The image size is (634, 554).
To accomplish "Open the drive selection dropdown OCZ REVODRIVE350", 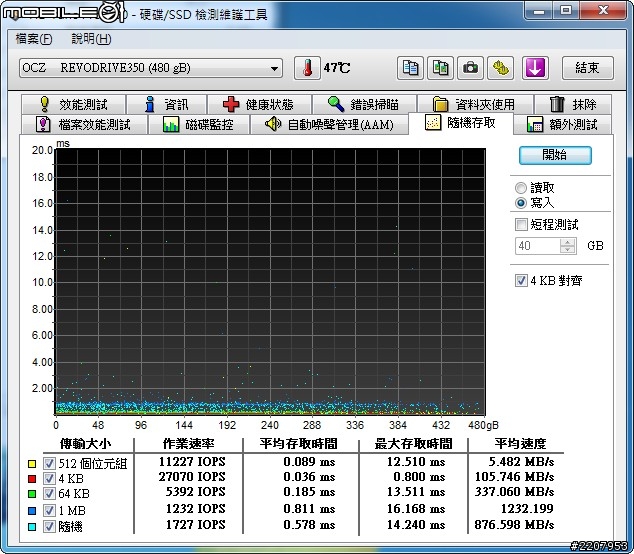I will (150, 68).
